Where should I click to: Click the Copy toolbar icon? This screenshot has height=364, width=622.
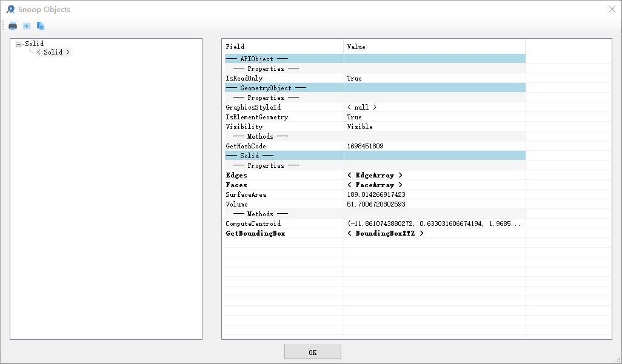pos(41,26)
